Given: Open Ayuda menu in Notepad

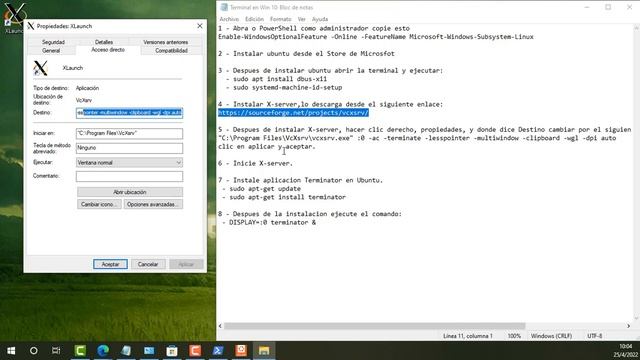Looking at the screenshot, I should (x=320, y=19).
